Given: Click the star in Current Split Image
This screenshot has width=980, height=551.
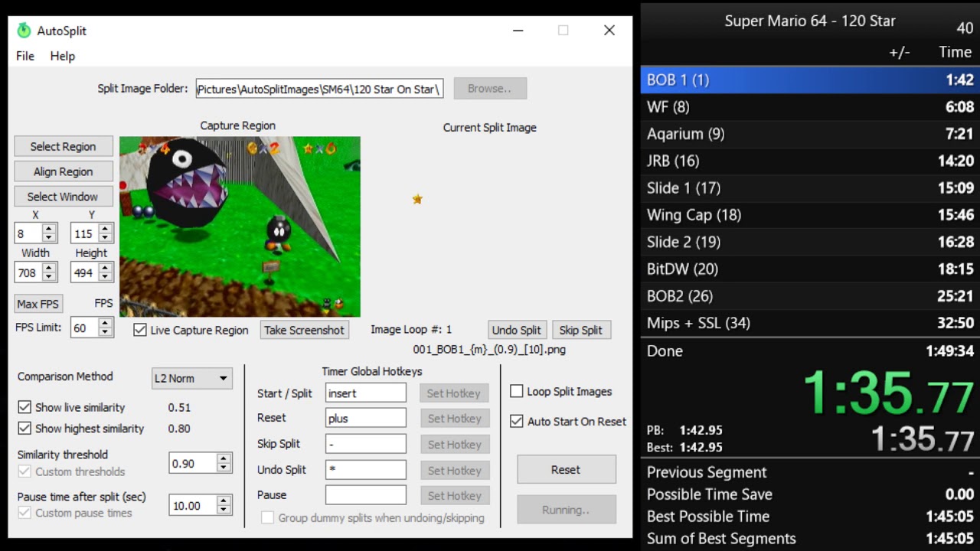Looking at the screenshot, I should point(417,199).
